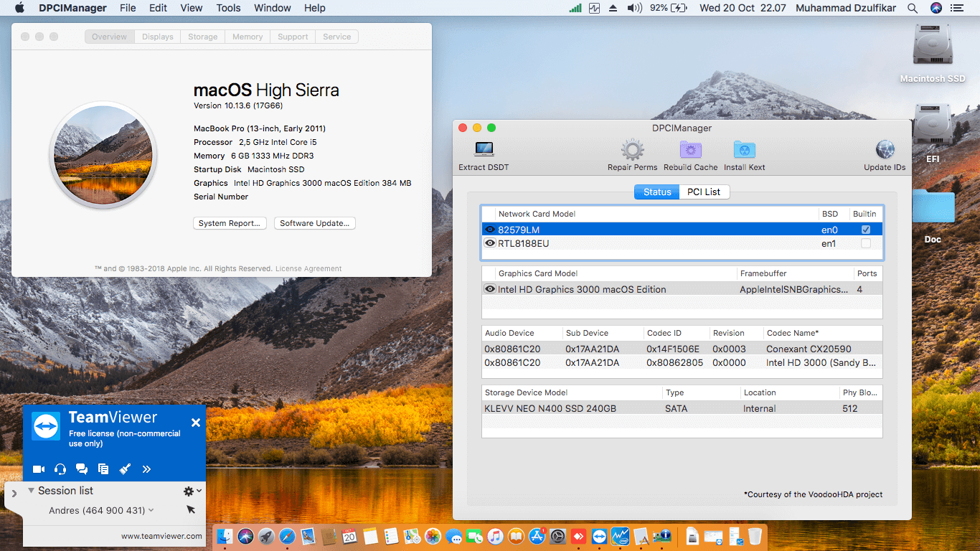Click the volume icon in menu bar
Screen dimensions: 980x551
point(634,8)
